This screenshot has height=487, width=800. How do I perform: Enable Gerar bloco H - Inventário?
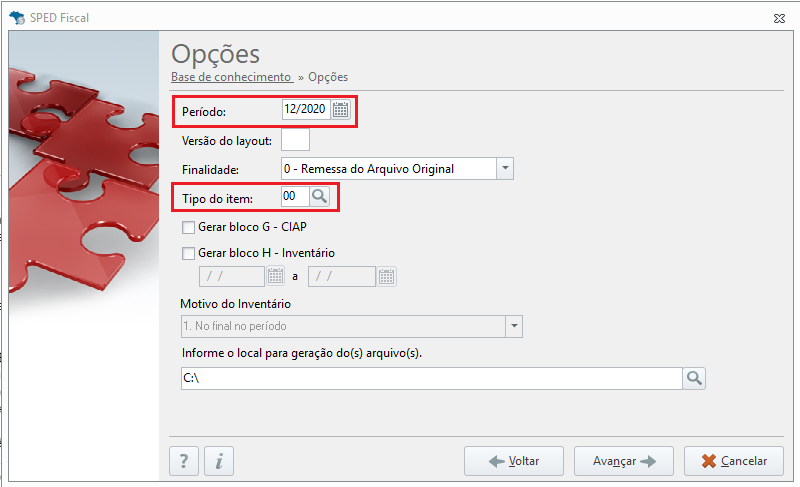point(188,253)
